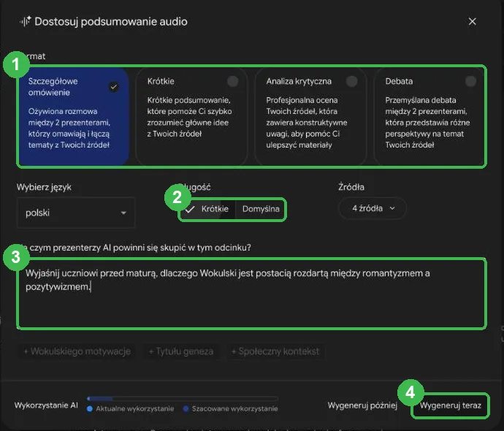Expand the 4 źródła sources dropdown
This screenshot has height=431, width=504.
[373, 208]
